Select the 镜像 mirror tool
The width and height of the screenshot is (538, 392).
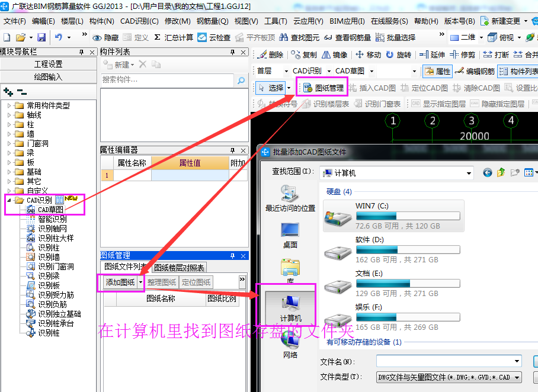pyautogui.click(x=335, y=54)
